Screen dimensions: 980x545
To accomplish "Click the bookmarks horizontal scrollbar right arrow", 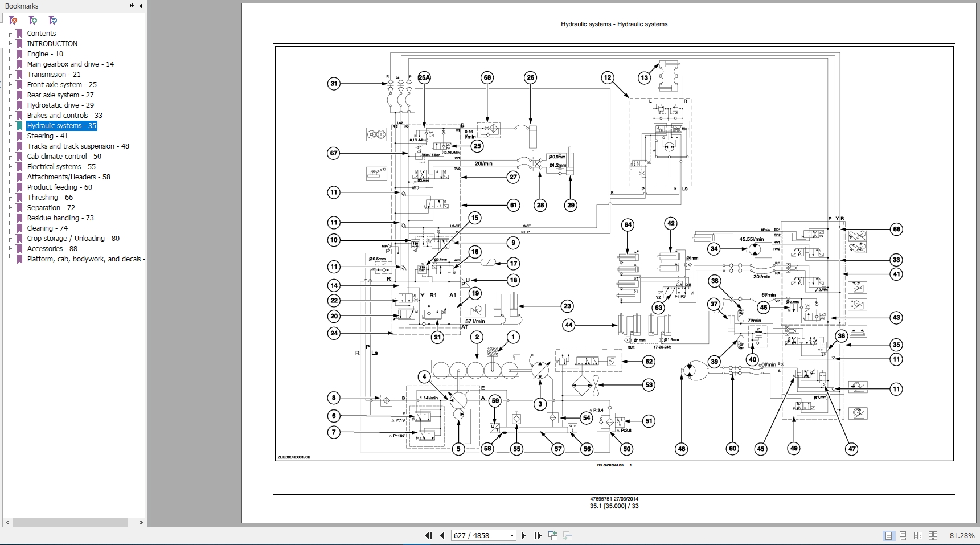I will tap(141, 522).
